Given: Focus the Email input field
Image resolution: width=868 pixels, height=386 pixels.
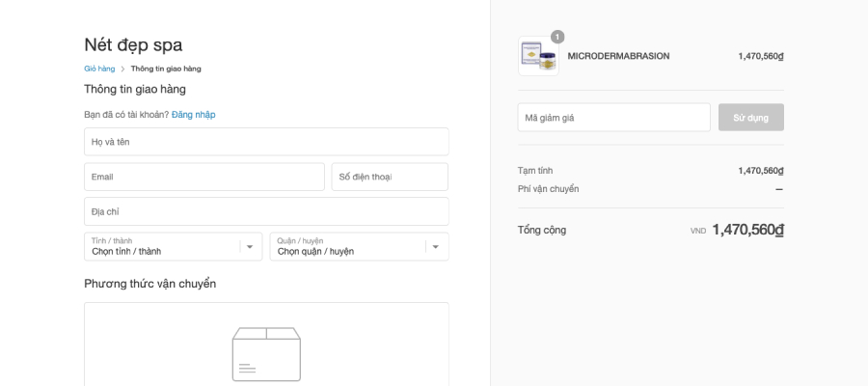Looking at the screenshot, I should (x=204, y=177).
